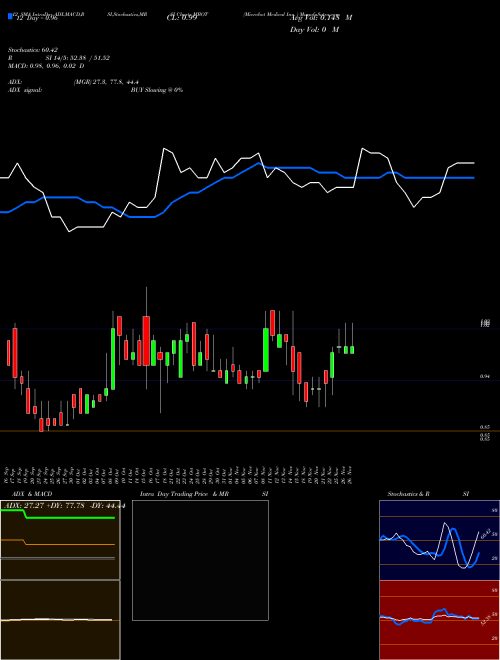The width and height of the screenshot is (500, 660).
Task: Click the blue stochastics panel chart
Action: 439,540
